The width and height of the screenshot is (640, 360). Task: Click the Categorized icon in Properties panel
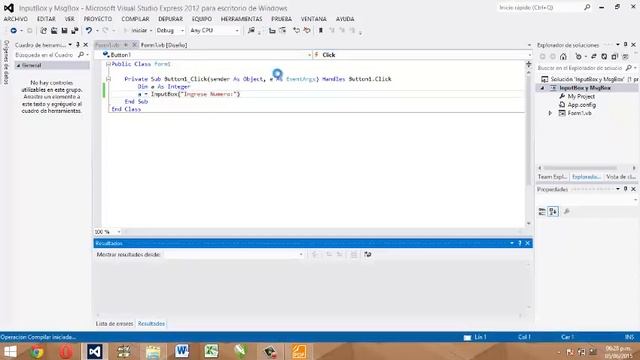point(542,211)
